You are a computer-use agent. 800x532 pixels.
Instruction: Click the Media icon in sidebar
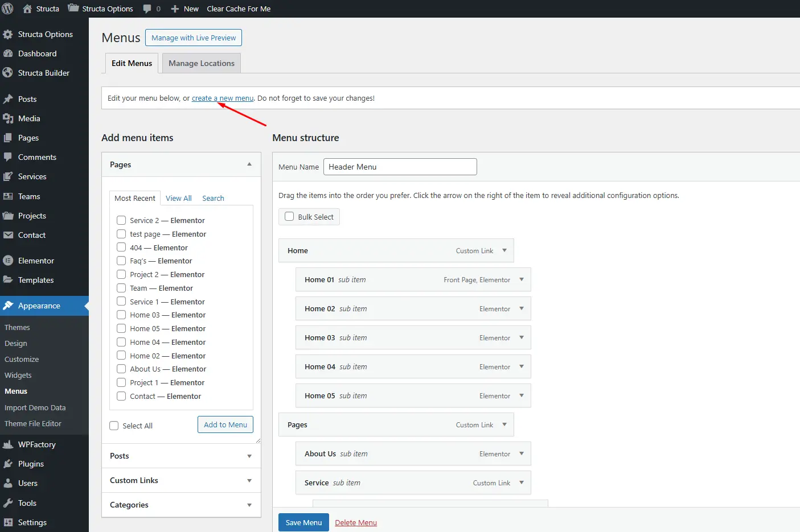pyautogui.click(x=8, y=118)
